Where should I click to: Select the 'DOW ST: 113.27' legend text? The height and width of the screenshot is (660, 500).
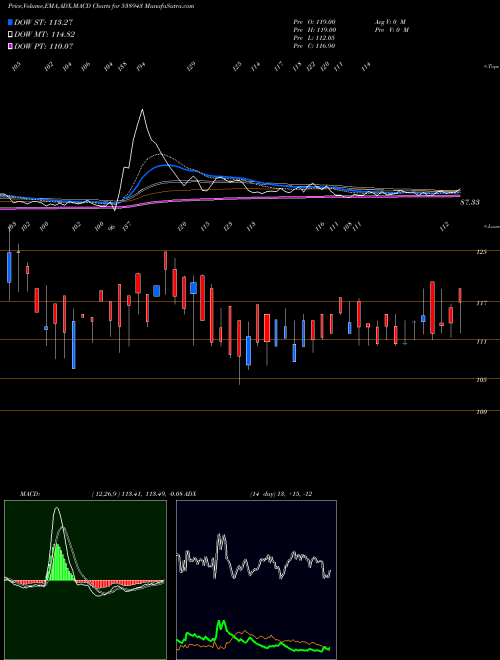(x=44, y=23)
